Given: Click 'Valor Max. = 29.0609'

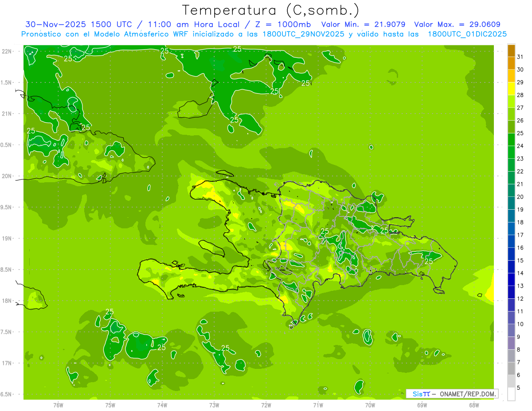Looking at the screenshot, I should click(x=458, y=24).
